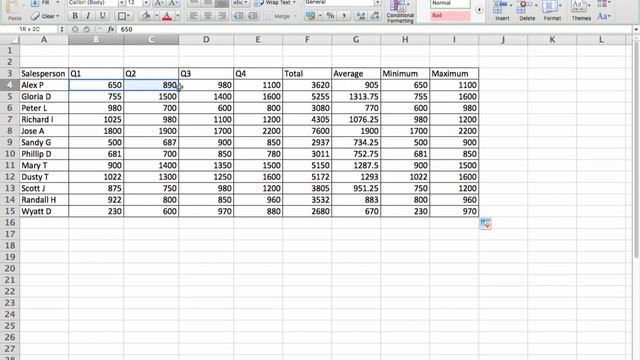Open the Format cells menu
Image resolution: width=640 pixels, height=360 pixels.
[x=552, y=11]
